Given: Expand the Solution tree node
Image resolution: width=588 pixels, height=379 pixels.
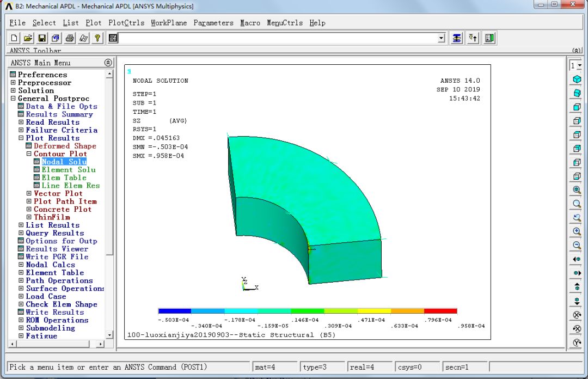Looking at the screenshot, I should (13, 90).
